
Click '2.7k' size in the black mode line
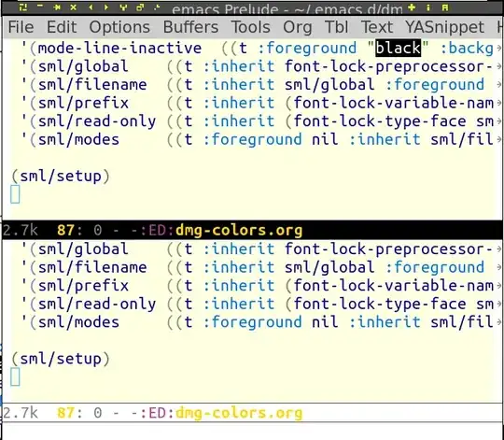(21, 231)
